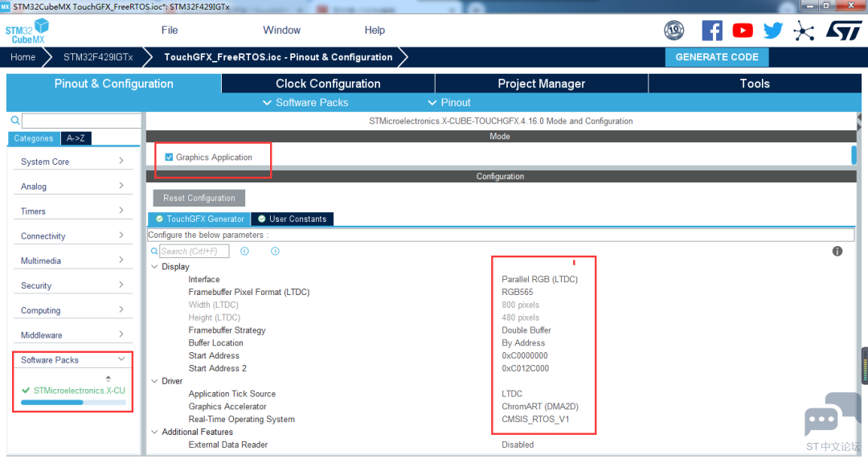Click the info icon in parameters panel

click(837, 252)
